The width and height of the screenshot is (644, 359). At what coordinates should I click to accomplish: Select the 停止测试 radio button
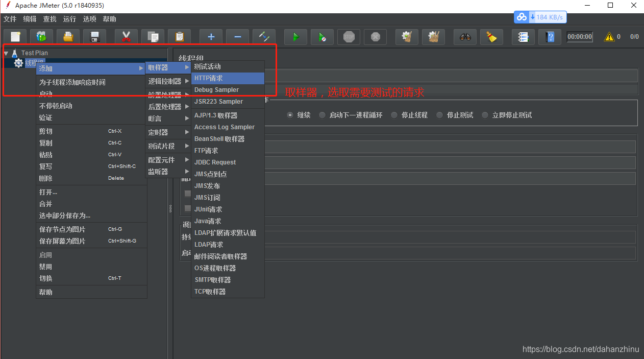[x=439, y=115]
